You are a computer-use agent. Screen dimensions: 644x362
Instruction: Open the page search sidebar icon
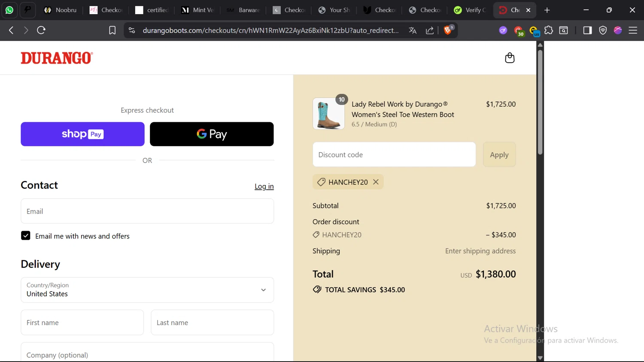point(564,30)
